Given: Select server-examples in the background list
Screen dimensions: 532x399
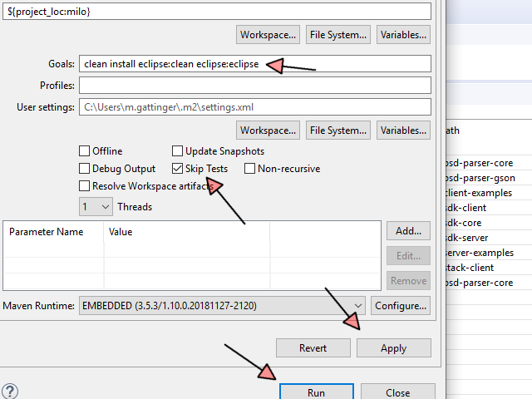Looking at the screenshot, I should tap(489, 253).
